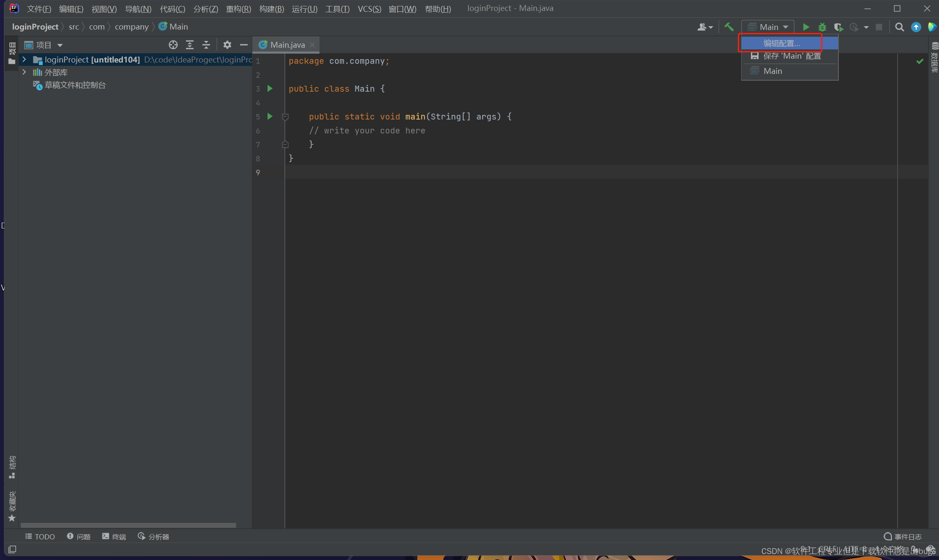Screen dimensions: 939x560
Task: Run with Coverage shield icon
Action: coord(838,27)
